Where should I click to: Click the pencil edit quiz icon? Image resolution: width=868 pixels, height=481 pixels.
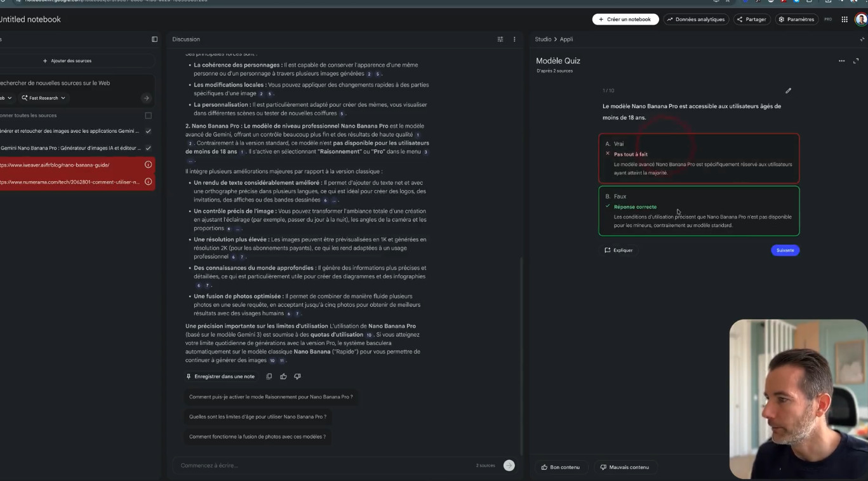click(x=788, y=91)
